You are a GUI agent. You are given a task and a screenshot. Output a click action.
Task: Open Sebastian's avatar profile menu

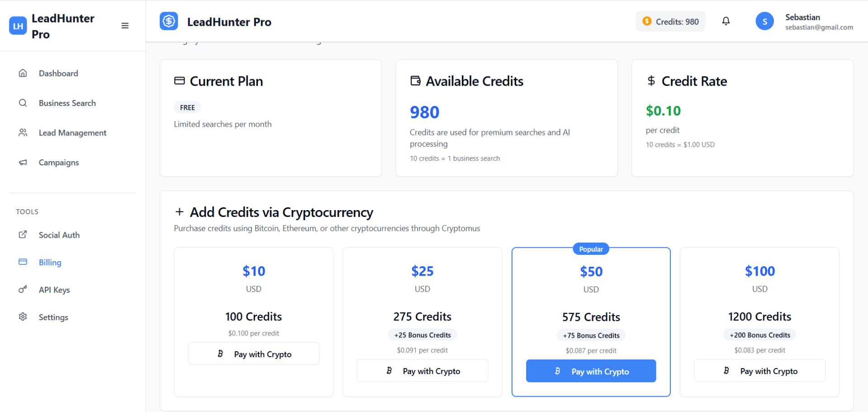tap(764, 22)
